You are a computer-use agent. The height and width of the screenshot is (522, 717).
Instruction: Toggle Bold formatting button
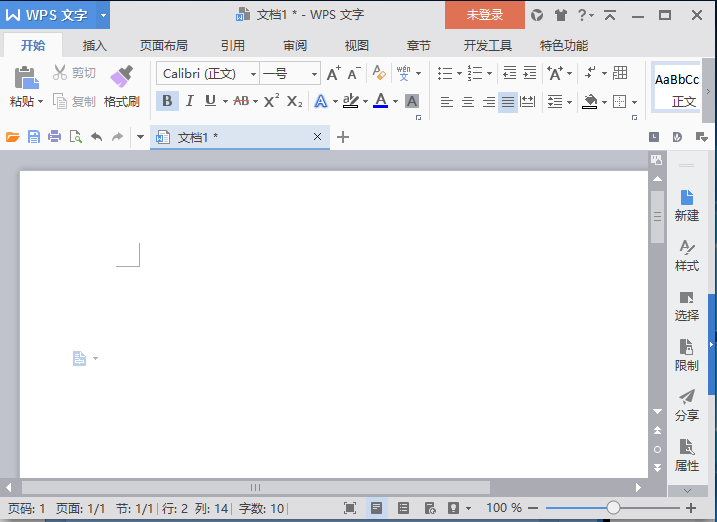point(167,101)
